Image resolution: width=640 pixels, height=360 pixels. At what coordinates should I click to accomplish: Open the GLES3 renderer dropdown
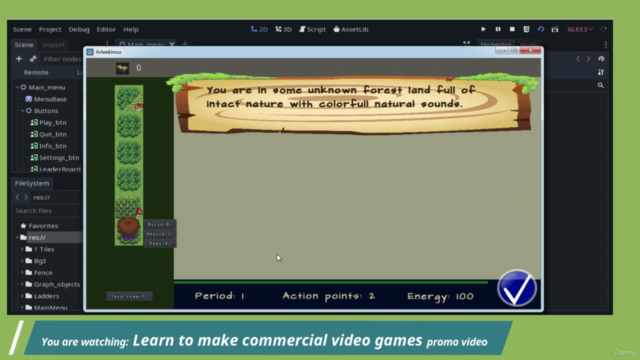580,29
